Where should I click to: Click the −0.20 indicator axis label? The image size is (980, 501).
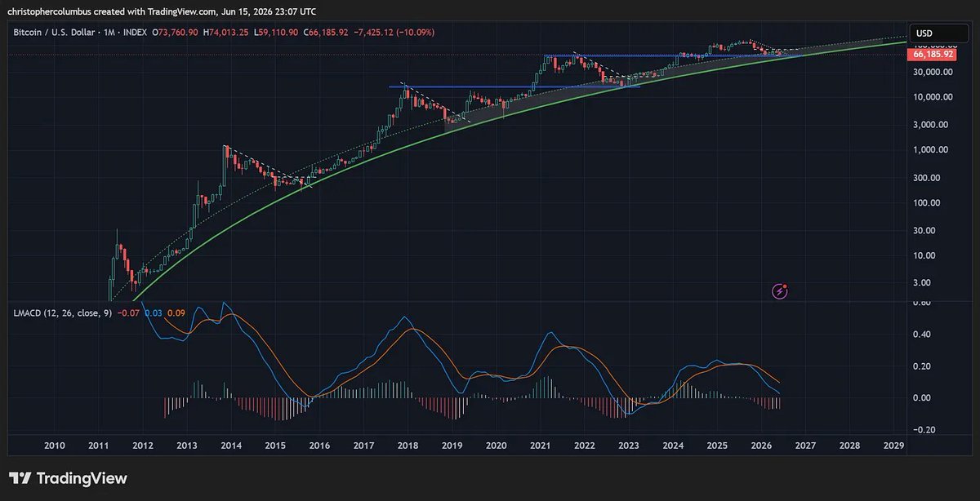click(926, 429)
